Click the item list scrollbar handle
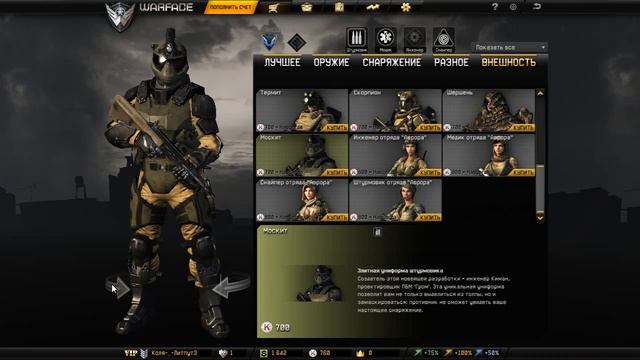640x360 pixels. 540,188
